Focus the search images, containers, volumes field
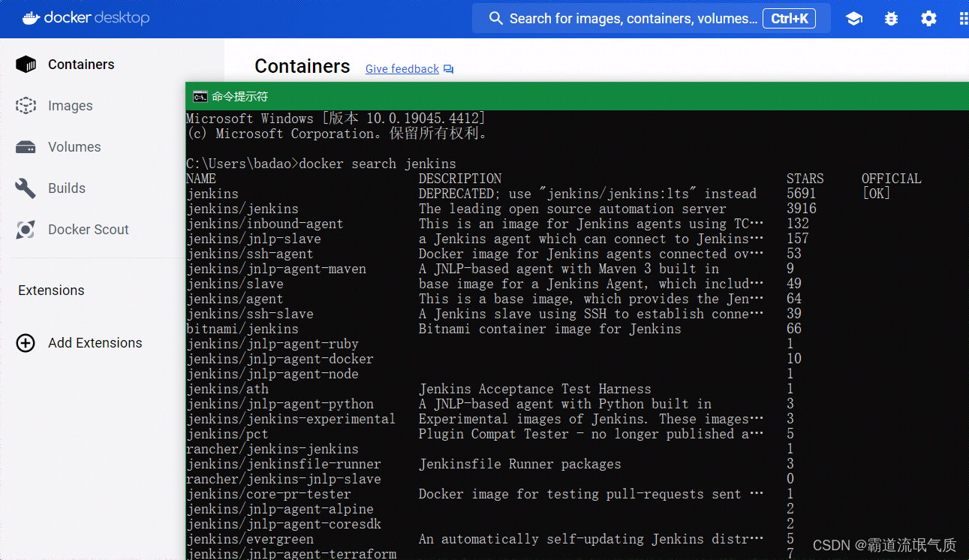 click(x=651, y=19)
